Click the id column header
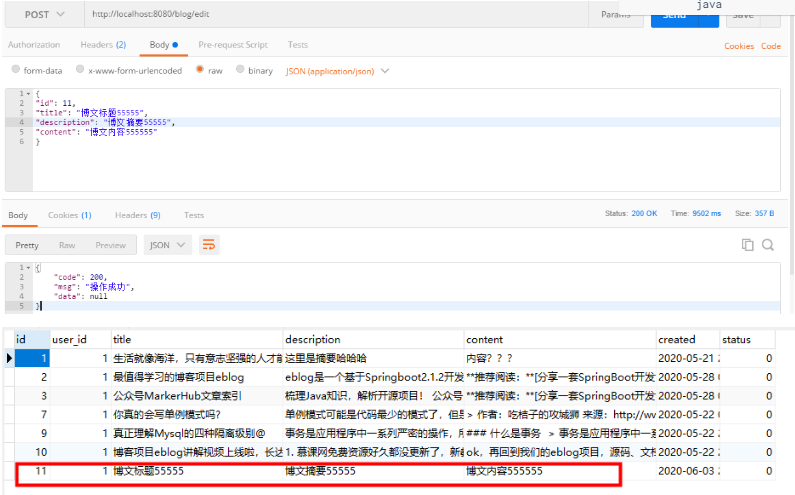795x495 pixels. pyautogui.click(x=32, y=339)
